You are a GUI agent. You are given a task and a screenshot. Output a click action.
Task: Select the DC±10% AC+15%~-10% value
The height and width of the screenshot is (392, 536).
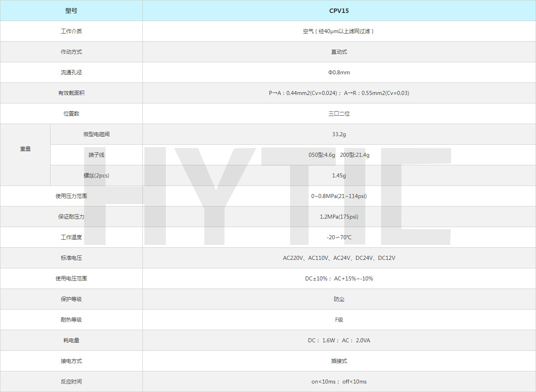click(339, 278)
